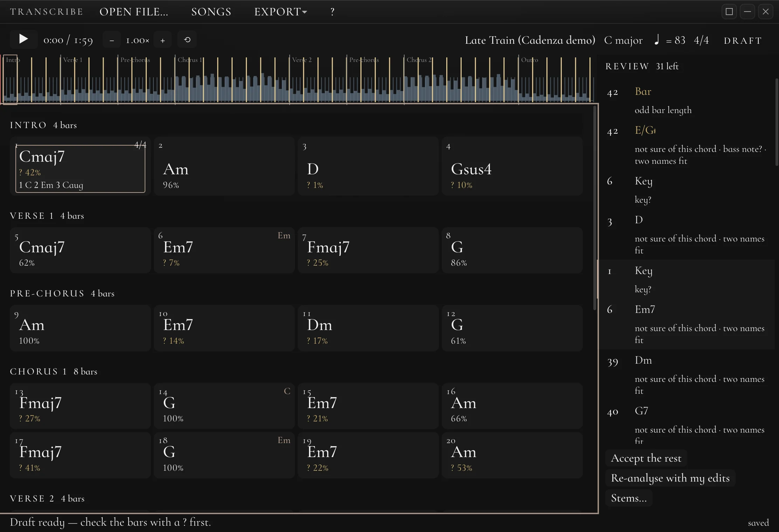This screenshot has width=779, height=532.
Task: Jump to Chorus 1 marker on waveform
Action: pyautogui.click(x=190, y=60)
